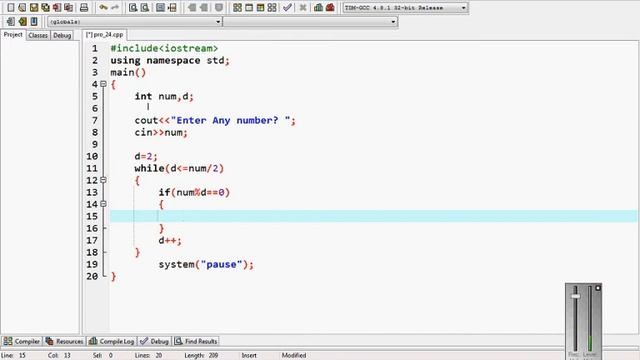Click the green level meter bar on overlay
The height and width of the screenshot is (360, 640).
pyautogui.click(x=589, y=343)
